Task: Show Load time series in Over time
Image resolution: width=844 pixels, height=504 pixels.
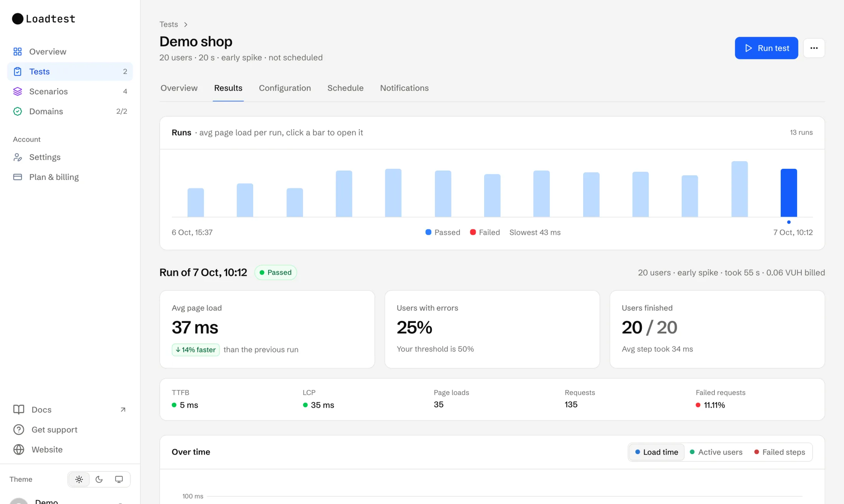Action: click(x=656, y=452)
